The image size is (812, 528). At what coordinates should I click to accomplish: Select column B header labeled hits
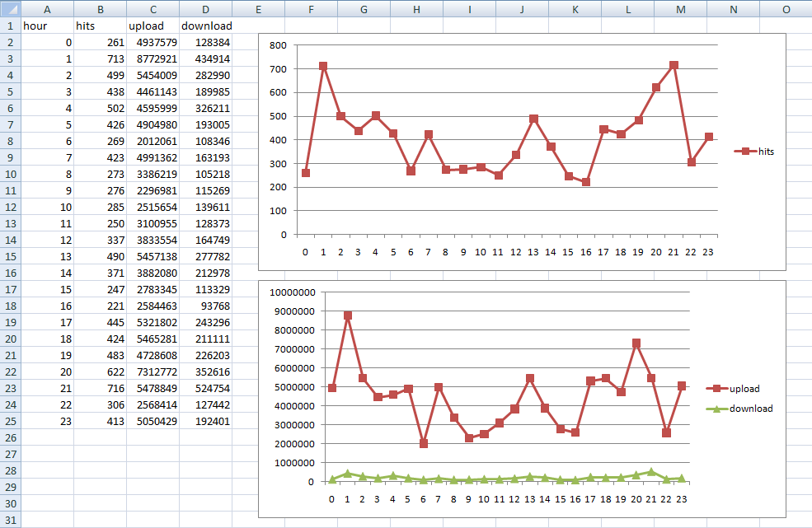click(100, 9)
